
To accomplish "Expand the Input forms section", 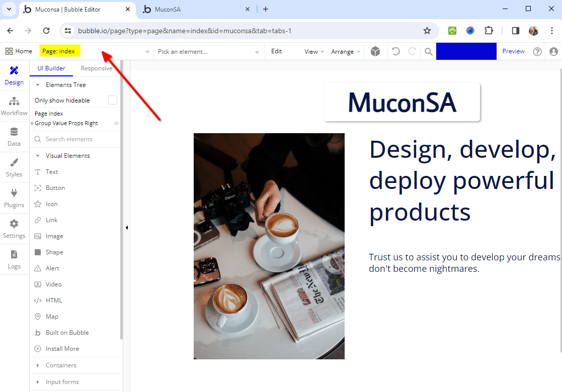I will point(62,382).
